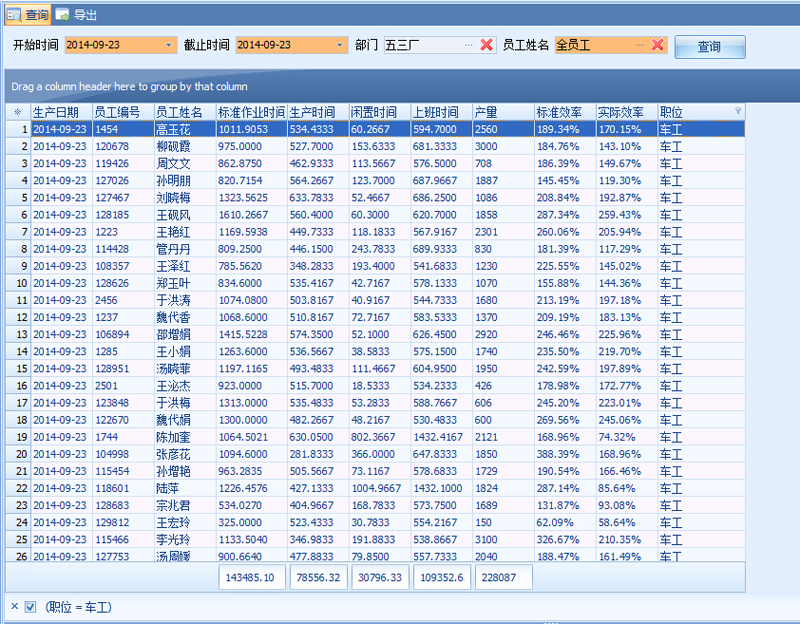Image resolution: width=800 pixels, height=624 pixels.
Task: Uncheck the 职位 = 车工 filter checkbox
Action: [31, 607]
